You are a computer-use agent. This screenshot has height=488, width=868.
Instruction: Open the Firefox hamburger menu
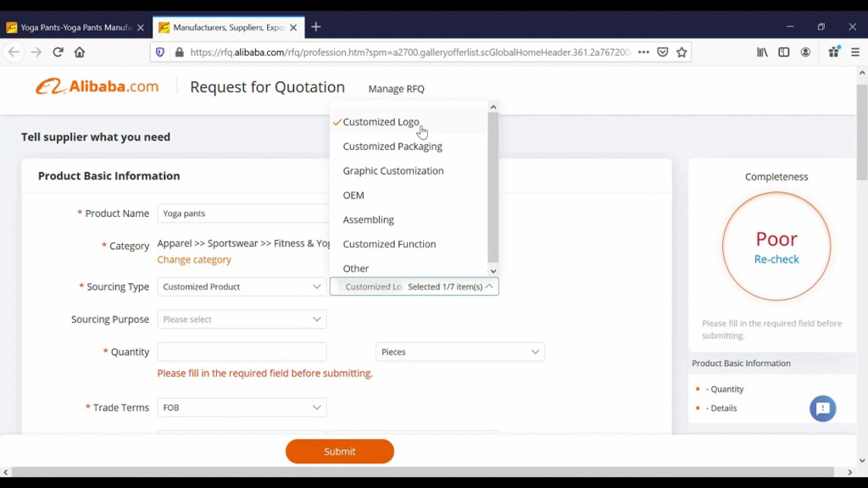854,53
